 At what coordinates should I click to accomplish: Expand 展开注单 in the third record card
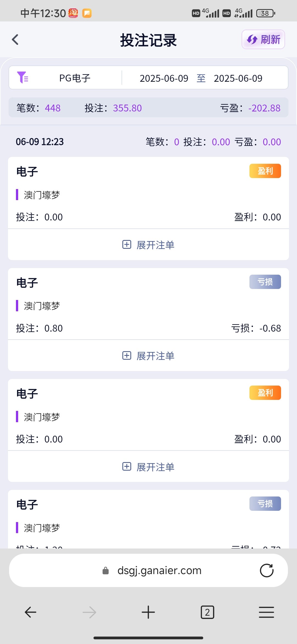[x=148, y=467]
